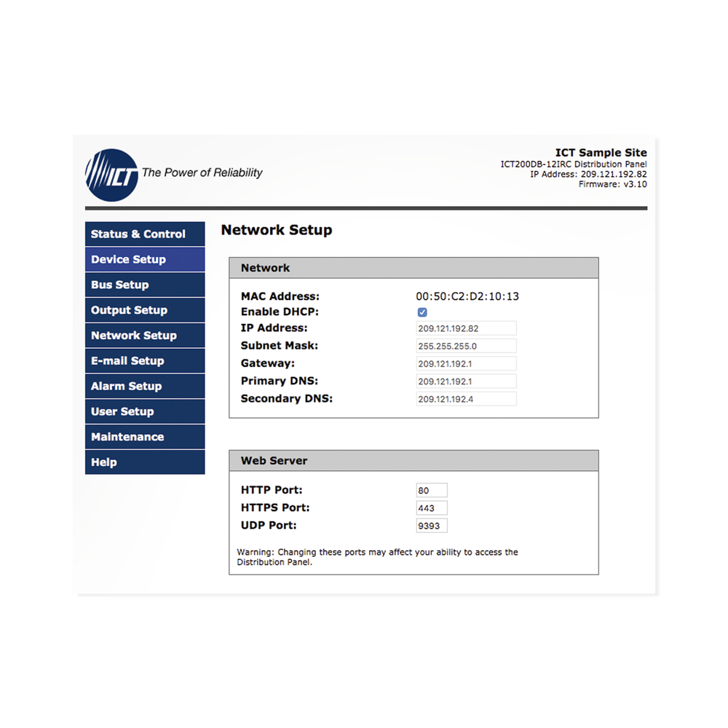Click the IP Address input field
Image resolution: width=728 pixels, height=728 pixels.
click(x=466, y=329)
